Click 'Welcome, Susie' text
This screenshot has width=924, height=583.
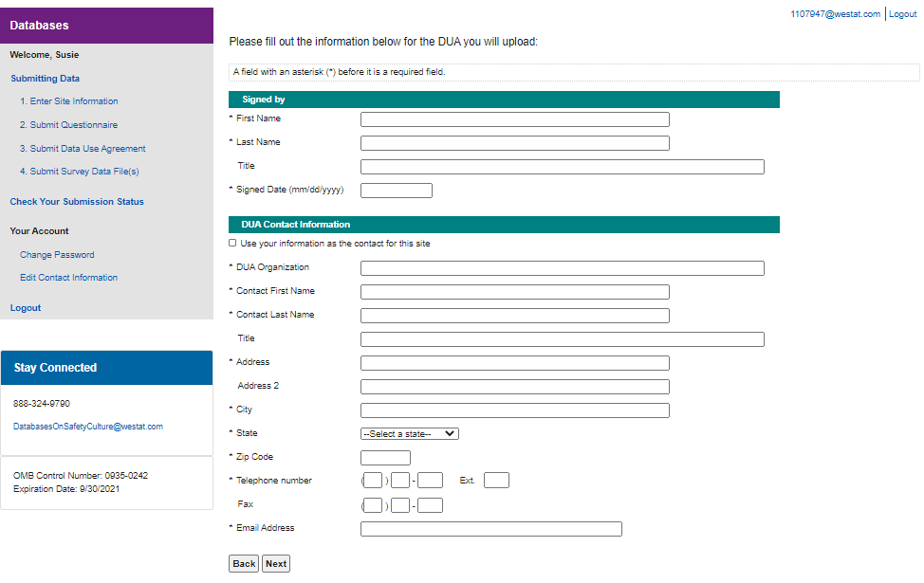pos(45,55)
